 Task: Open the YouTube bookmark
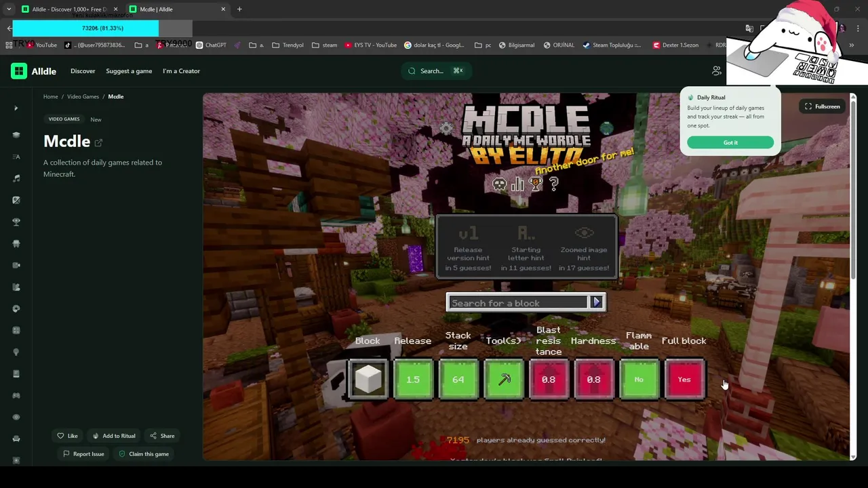click(x=42, y=45)
